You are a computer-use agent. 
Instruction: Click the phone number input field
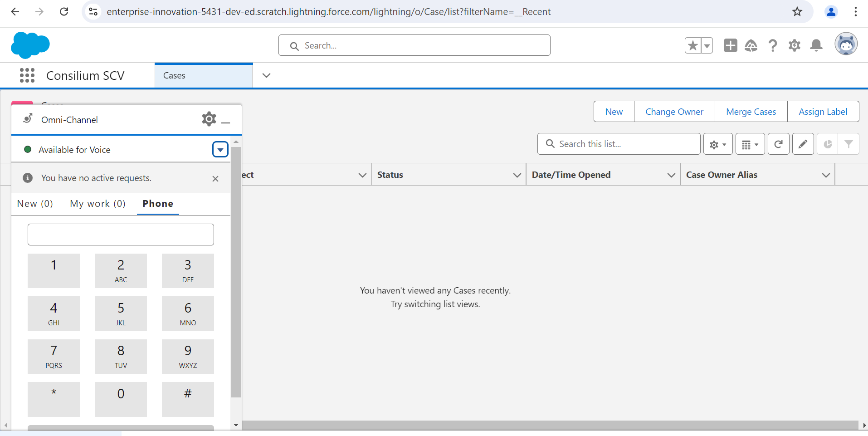pyautogui.click(x=121, y=235)
